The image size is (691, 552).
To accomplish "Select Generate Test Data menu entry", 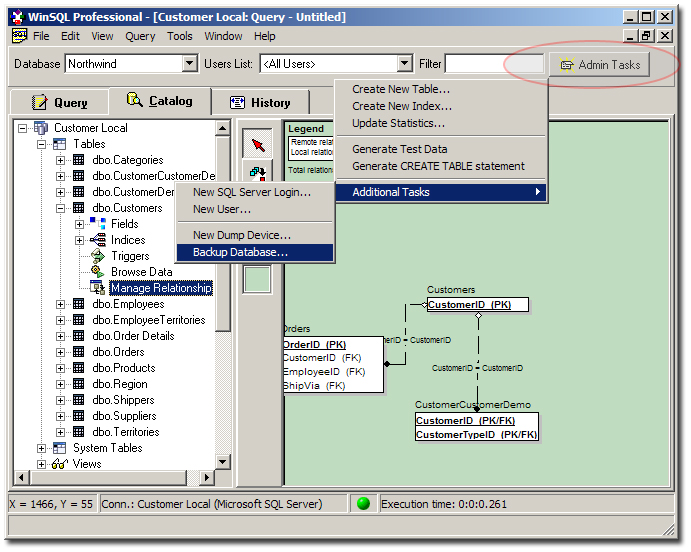I will 442,149.
